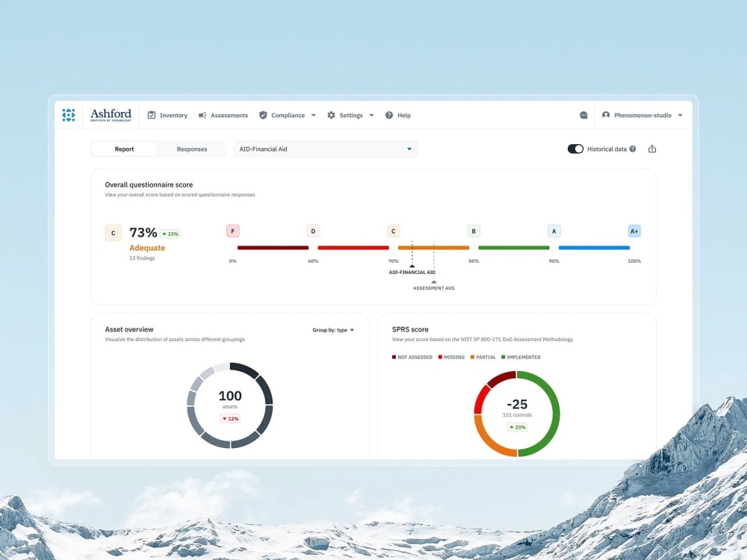Select the Report tab
The image size is (747, 560).
click(x=124, y=149)
